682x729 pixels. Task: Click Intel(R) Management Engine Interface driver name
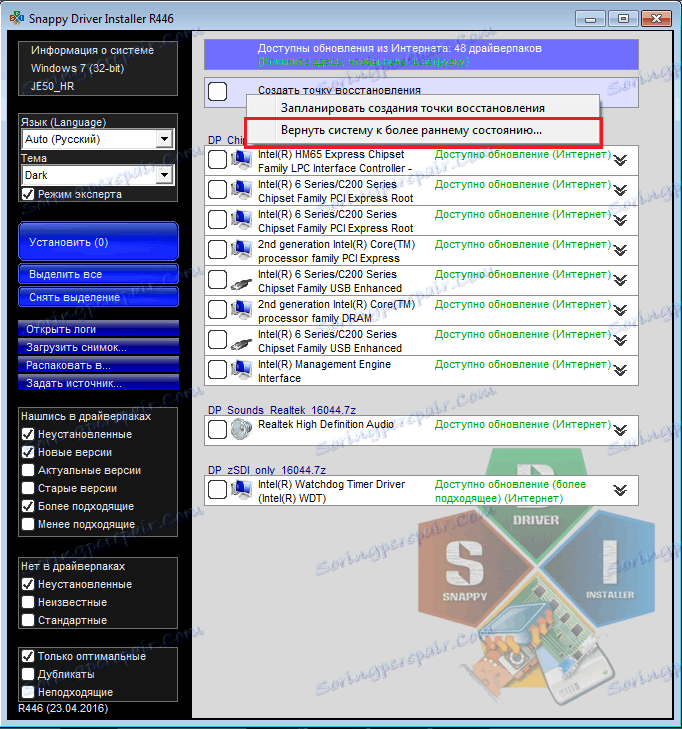[x=324, y=371]
